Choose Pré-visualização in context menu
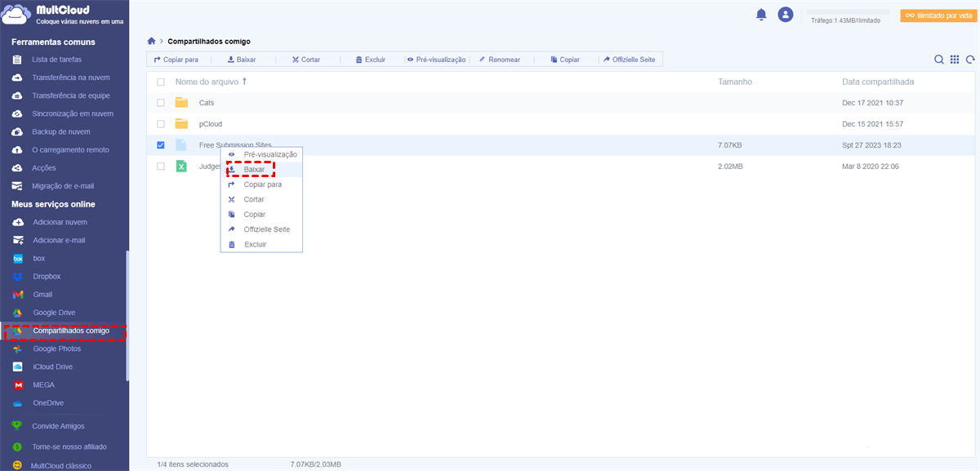 (x=261, y=154)
